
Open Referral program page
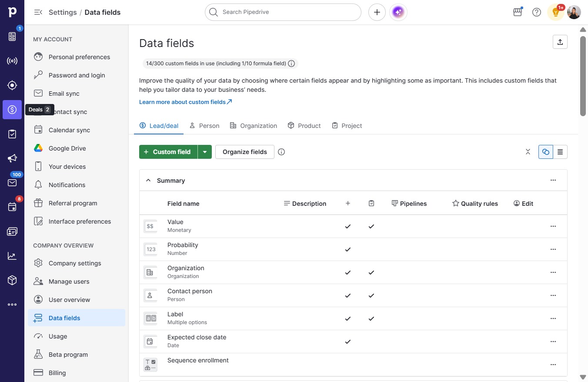[x=77, y=203]
